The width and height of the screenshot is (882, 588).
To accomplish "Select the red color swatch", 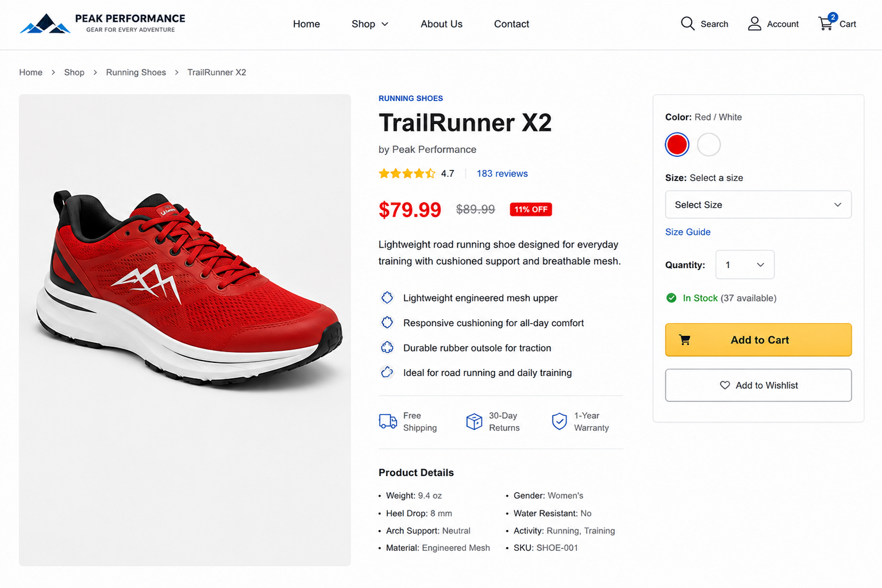I will point(677,144).
